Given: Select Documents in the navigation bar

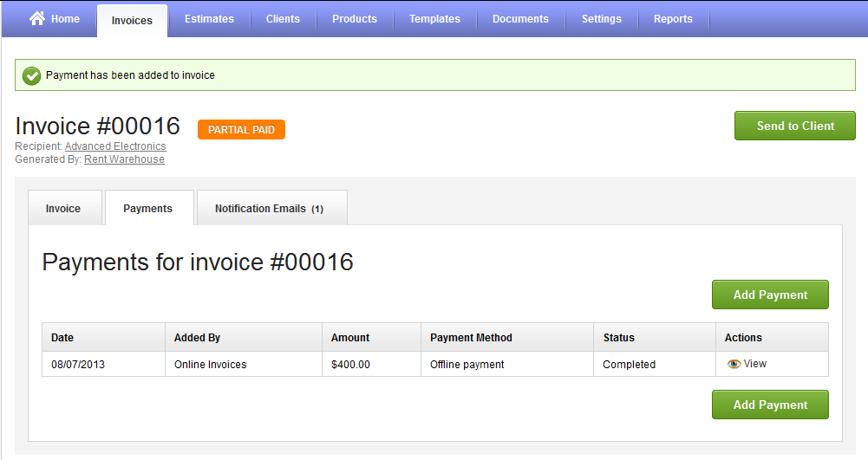Looking at the screenshot, I should point(520,19).
